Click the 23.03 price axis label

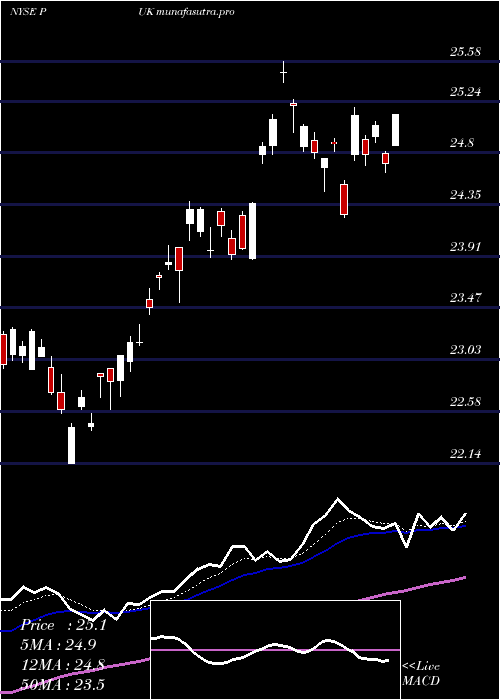click(465, 350)
